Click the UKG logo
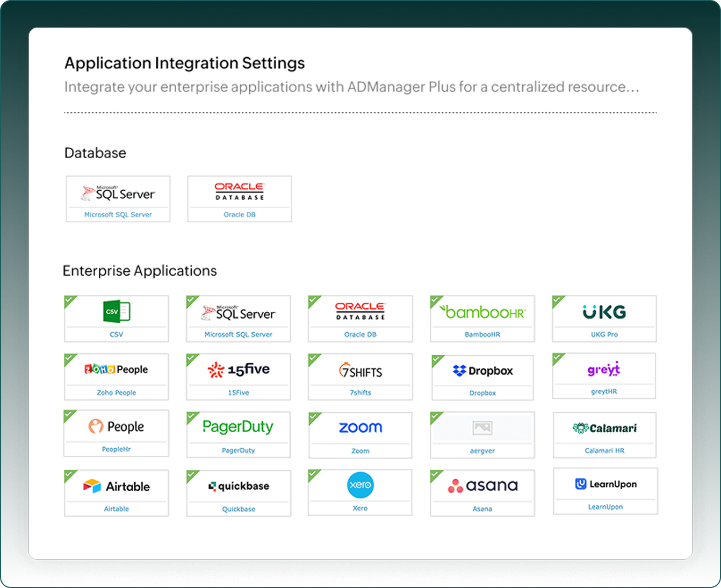 (604, 312)
